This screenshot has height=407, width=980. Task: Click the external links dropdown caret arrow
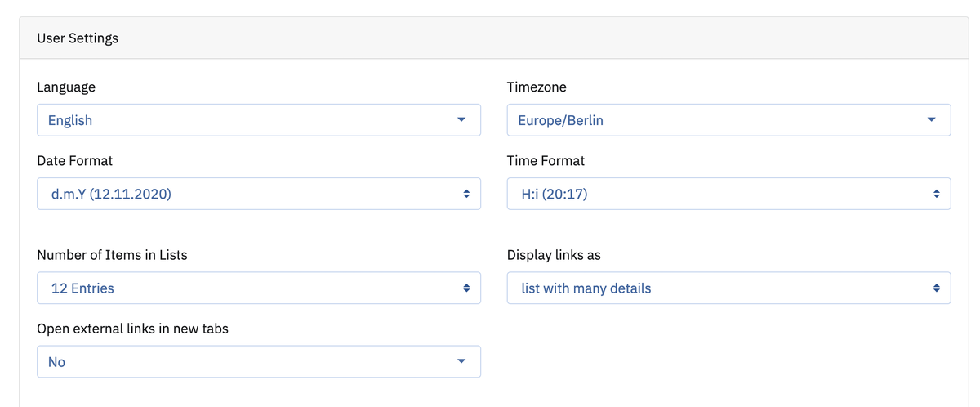(x=461, y=361)
